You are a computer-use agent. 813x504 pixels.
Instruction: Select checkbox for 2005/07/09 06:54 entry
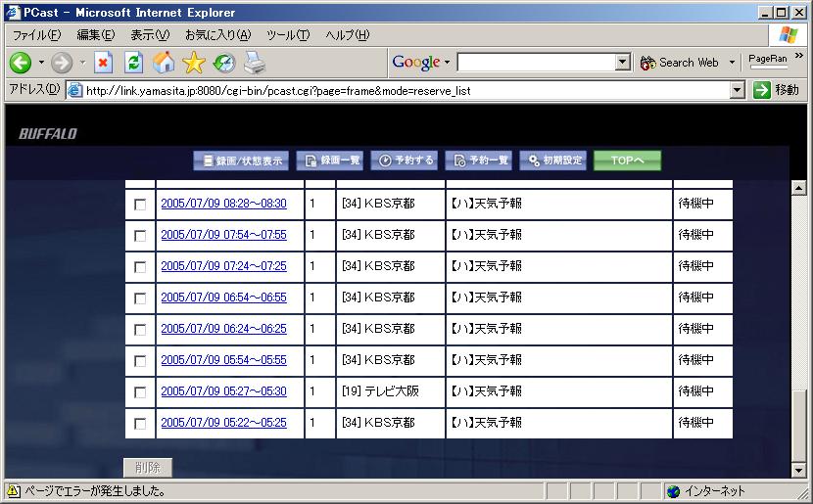click(x=140, y=298)
